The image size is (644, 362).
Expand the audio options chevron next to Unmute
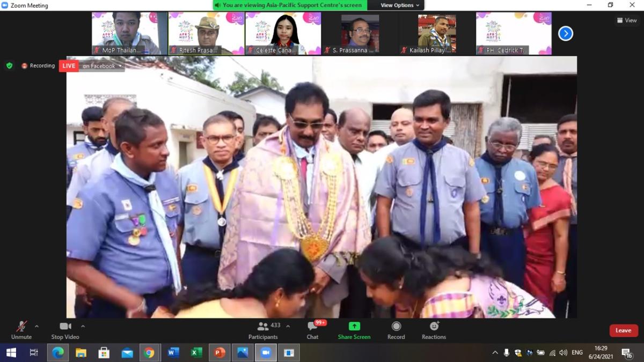tap(36, 325)
